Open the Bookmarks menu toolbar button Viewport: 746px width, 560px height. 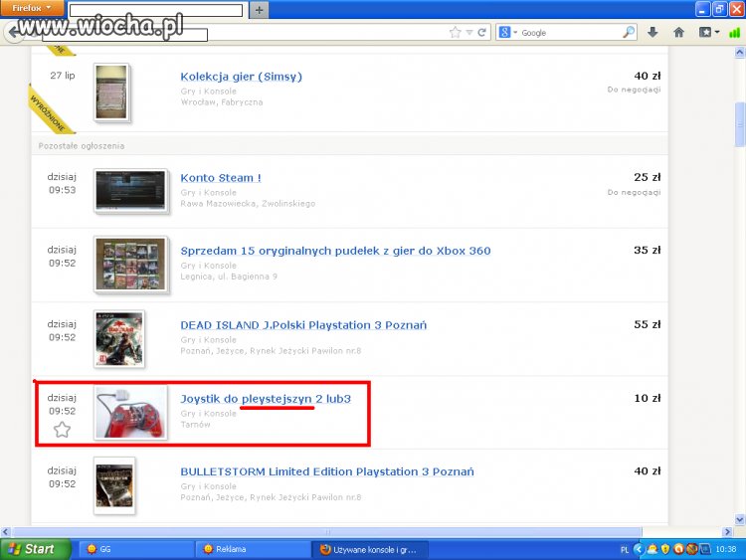tap(708, 33)
